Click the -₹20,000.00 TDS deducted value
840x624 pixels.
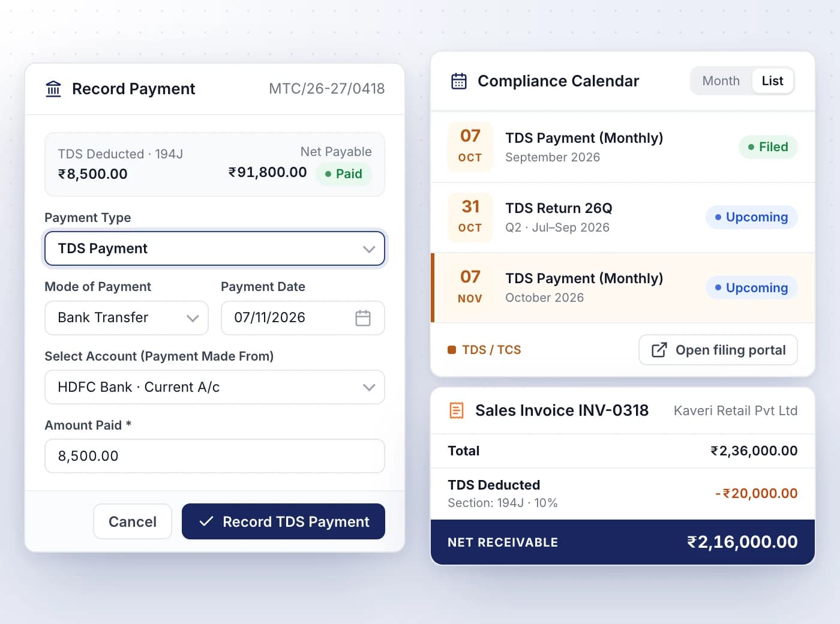756,493
